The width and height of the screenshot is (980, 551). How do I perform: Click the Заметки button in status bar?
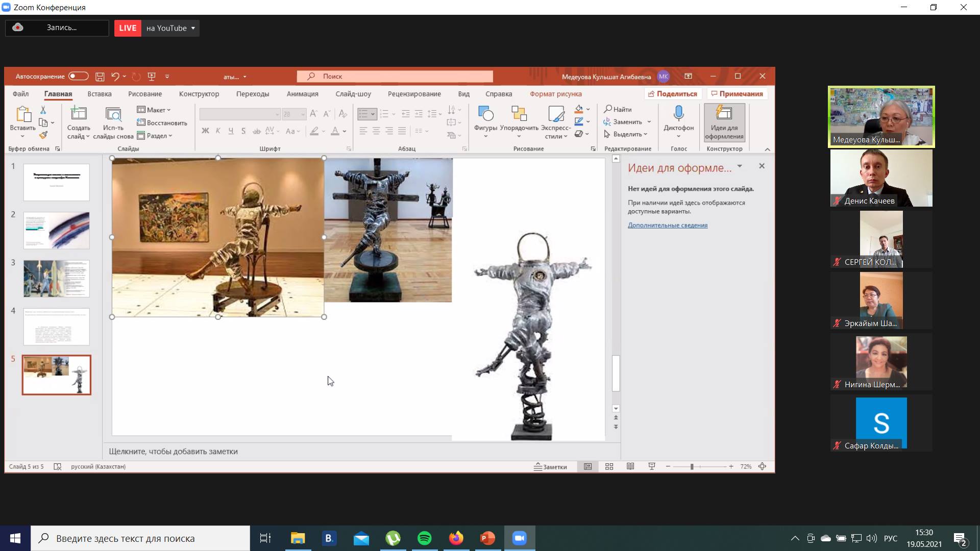coord(550,467)
